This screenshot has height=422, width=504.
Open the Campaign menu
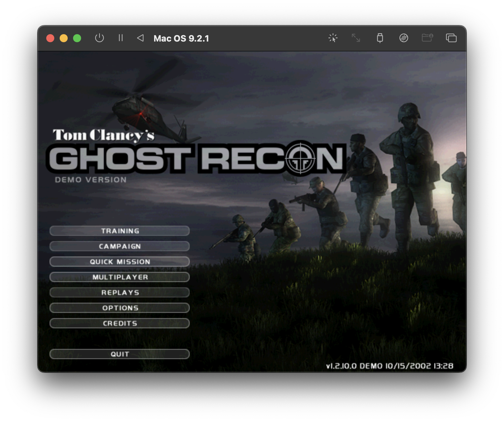(120, 246)
